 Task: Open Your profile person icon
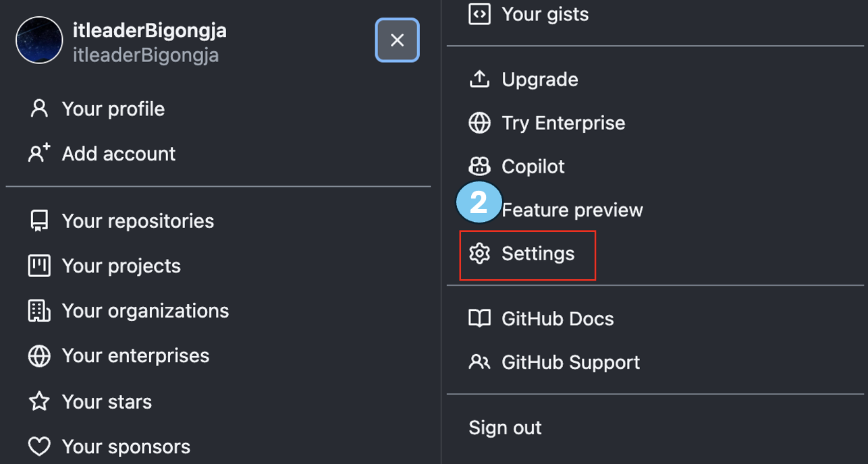tap(39, 109)
